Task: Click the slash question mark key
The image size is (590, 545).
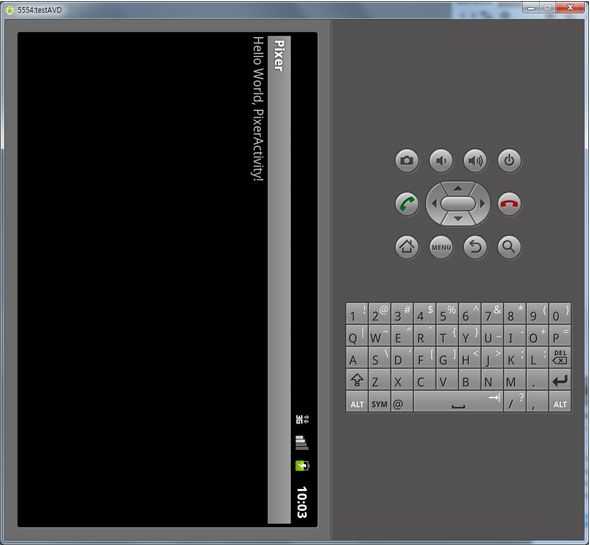Action: click(x=515, y=402)
